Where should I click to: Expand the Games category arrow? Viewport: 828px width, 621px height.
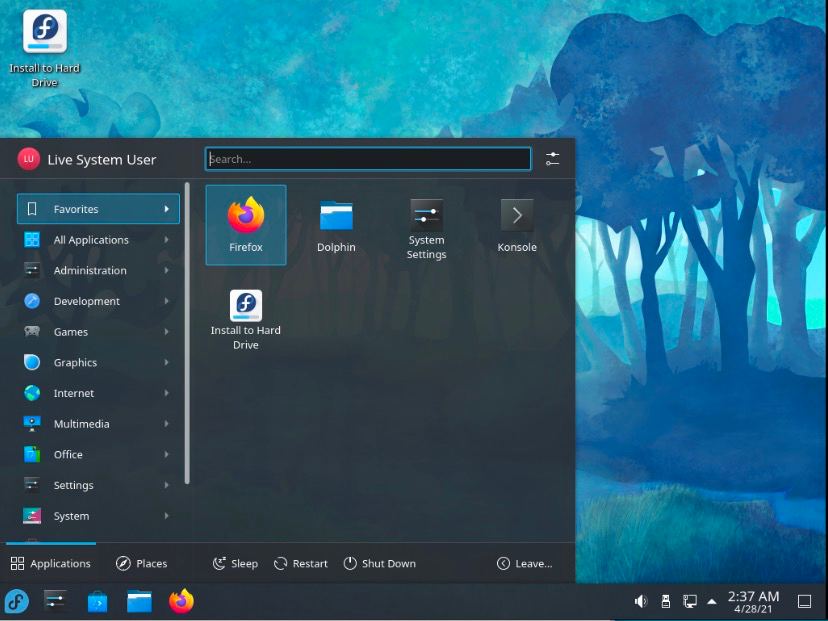pyautogui.click(x=166, y=332)
